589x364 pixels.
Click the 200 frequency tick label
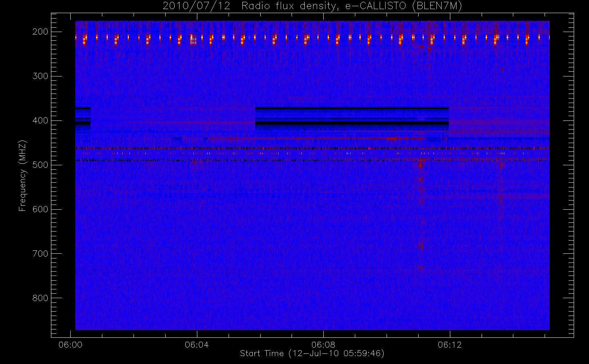40,32
